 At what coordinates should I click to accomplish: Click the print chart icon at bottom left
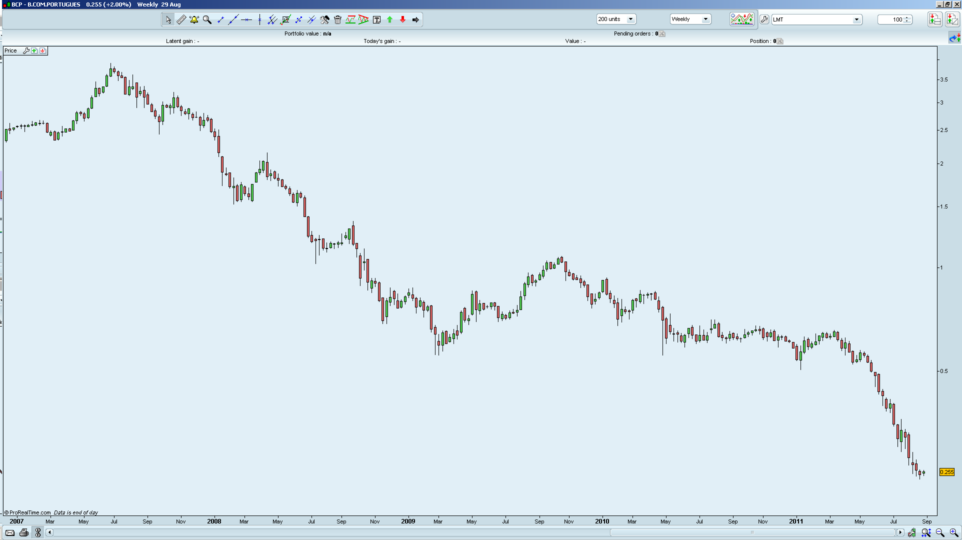tap(24, 533)
